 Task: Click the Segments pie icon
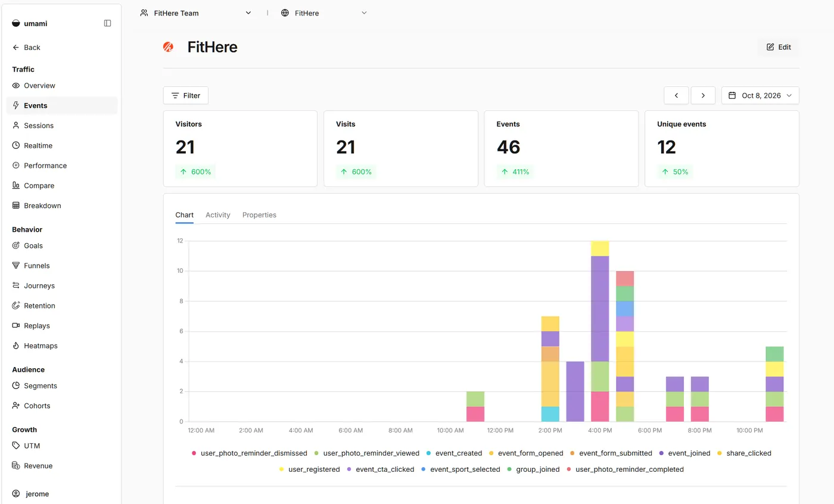[x=16, y=385]
